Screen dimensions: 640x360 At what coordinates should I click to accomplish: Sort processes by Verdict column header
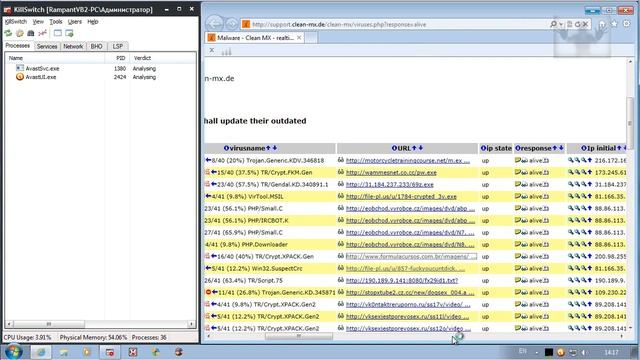coord(162,58)
